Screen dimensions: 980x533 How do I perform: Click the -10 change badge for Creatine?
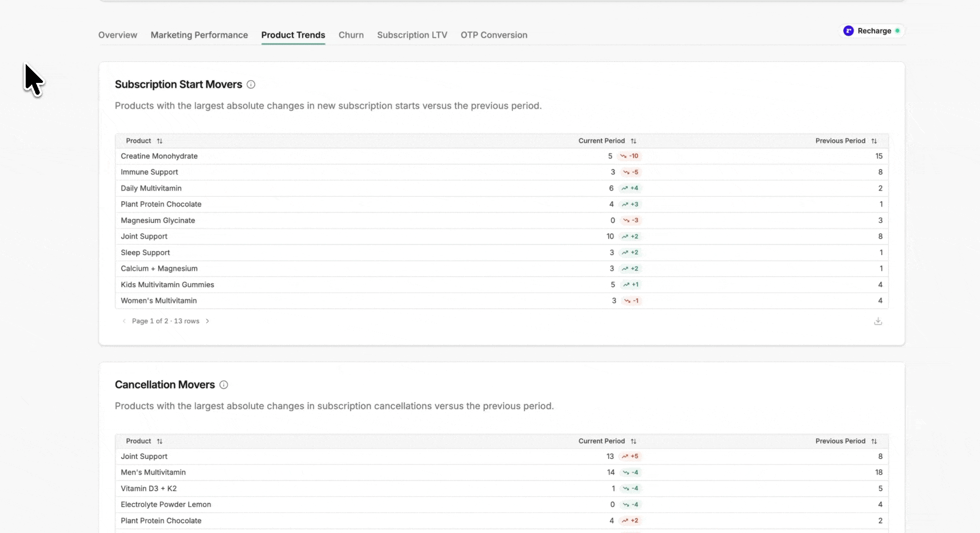point(629,156)
